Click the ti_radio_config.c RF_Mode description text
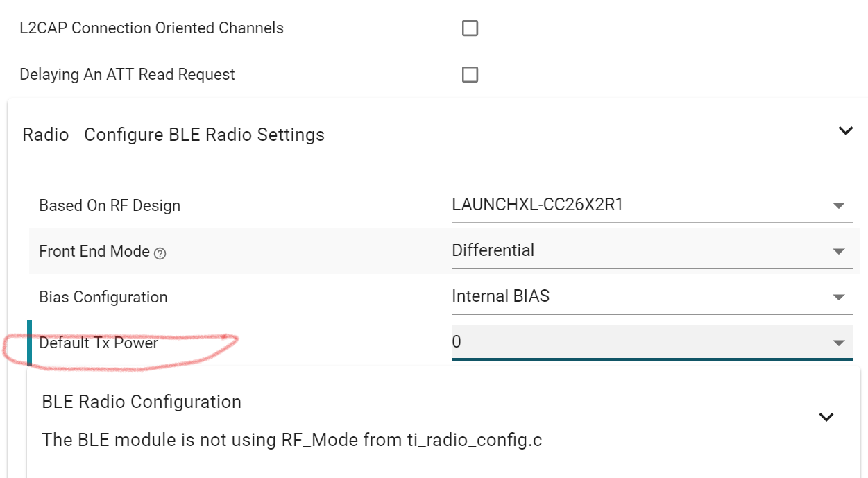 291,440
